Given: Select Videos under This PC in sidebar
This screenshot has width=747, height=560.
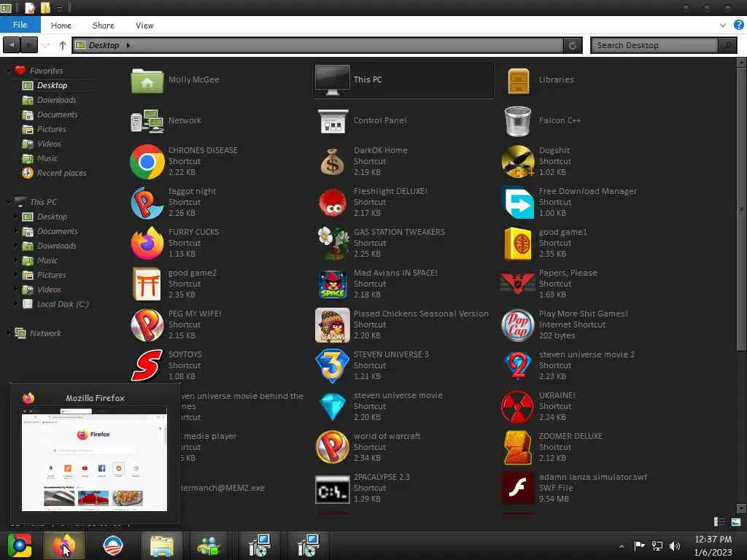Looking at the screenshot, I should pyautogui.click(x=49, y=290).
